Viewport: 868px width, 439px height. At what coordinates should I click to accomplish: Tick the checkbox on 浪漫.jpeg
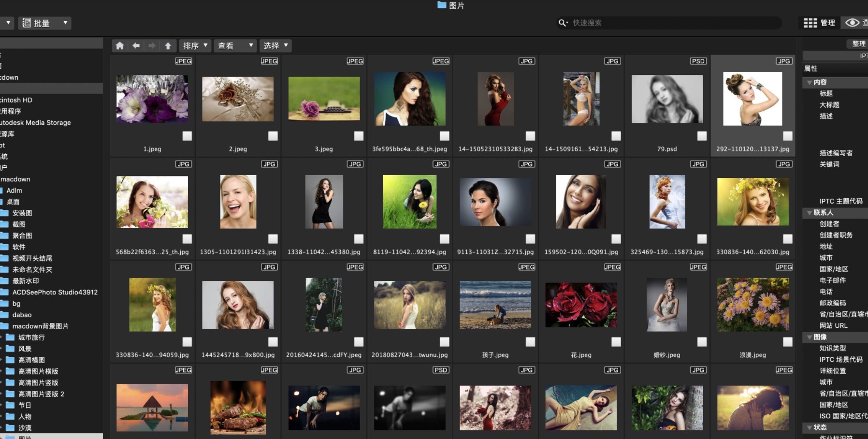788,342
